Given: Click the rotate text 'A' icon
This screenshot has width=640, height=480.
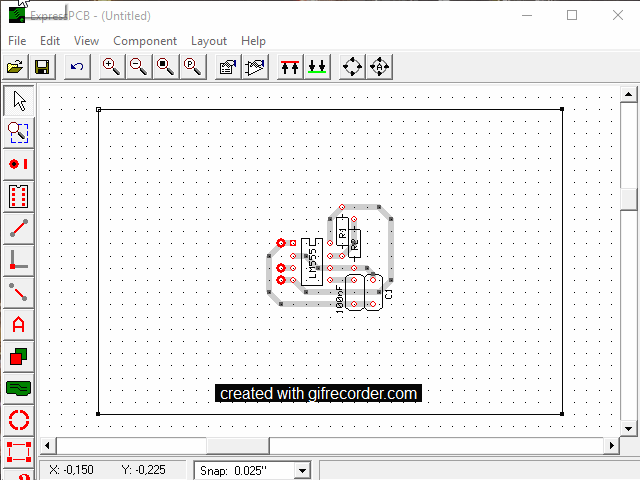Looking at the screenshot, I should tap(379, 67).
